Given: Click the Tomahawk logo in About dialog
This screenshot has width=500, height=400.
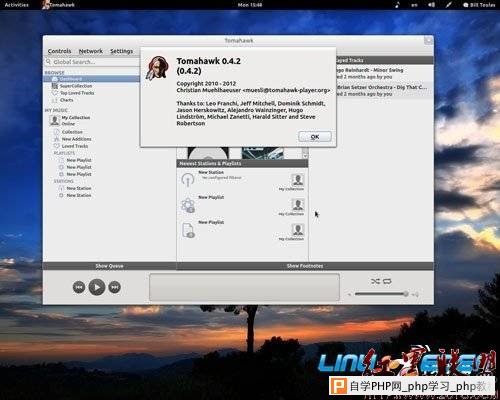Looking at the screenshot, I should pyautogui.click(x=157, y=68).
